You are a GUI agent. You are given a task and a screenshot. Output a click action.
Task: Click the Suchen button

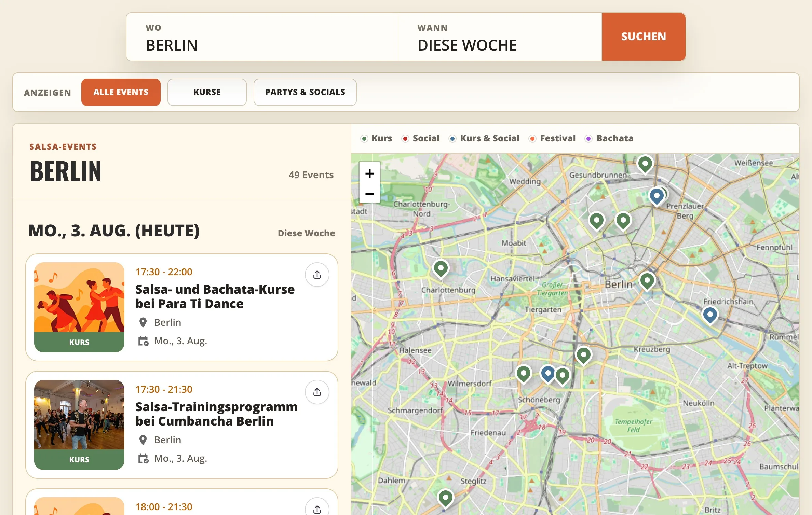click(x=644, y=37)
